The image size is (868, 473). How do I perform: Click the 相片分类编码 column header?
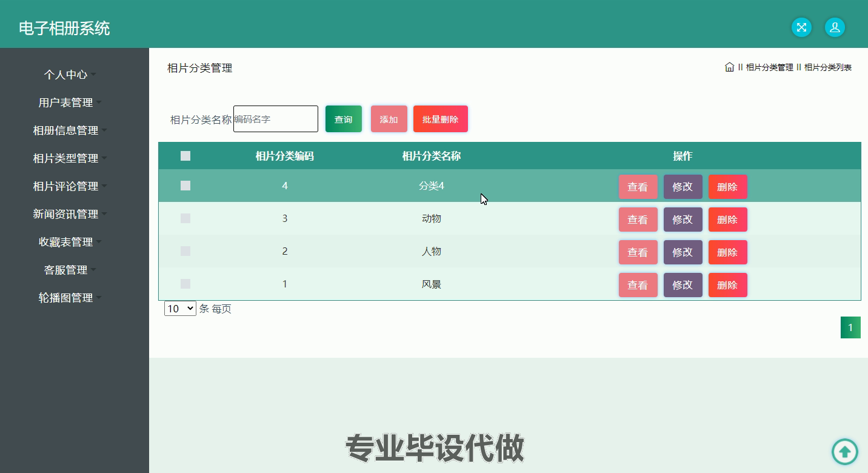click(285, 156)
